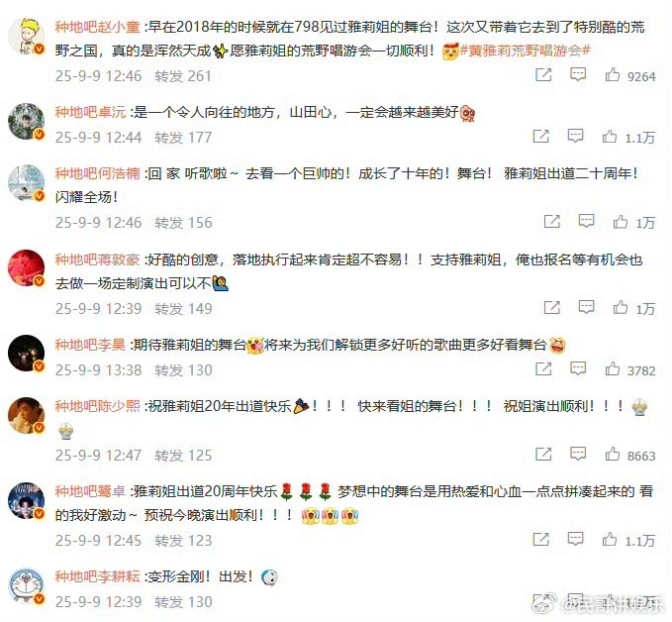The image size is (672, 622).
Task: Share 种地吧卓沅's comment via the repost icon
Action: coord(540,137)
